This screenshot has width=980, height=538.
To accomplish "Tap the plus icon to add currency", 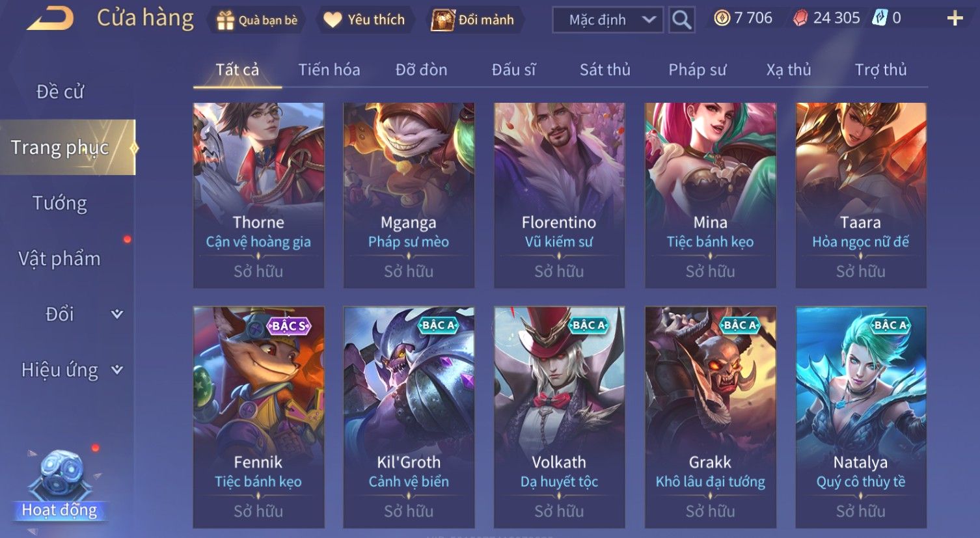I will (x=955, y=18).
